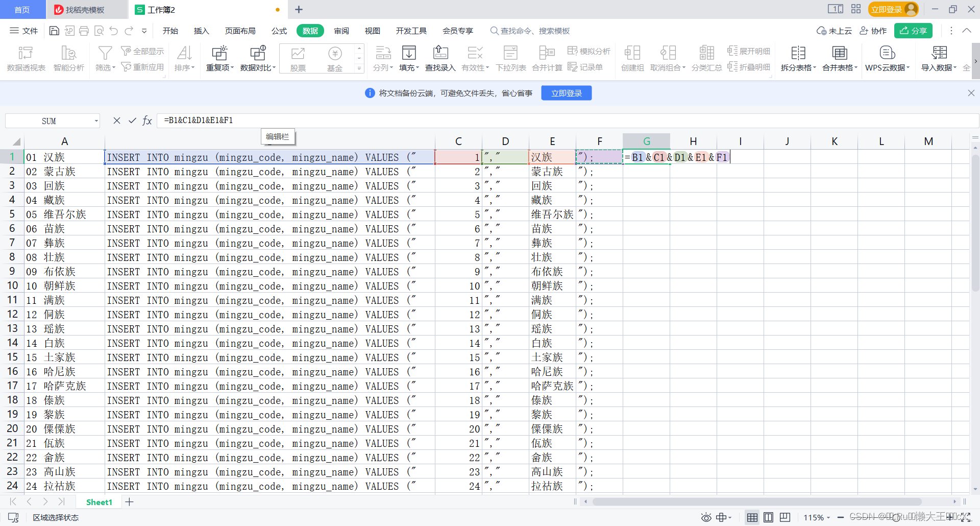This screenshot has height=526, width=980.
Task: Click the 重复项 duplicates icon
Action: 219,59
